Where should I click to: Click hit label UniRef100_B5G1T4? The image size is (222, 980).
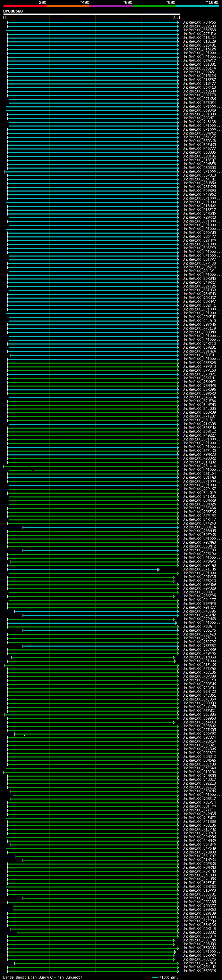point(199,68)
